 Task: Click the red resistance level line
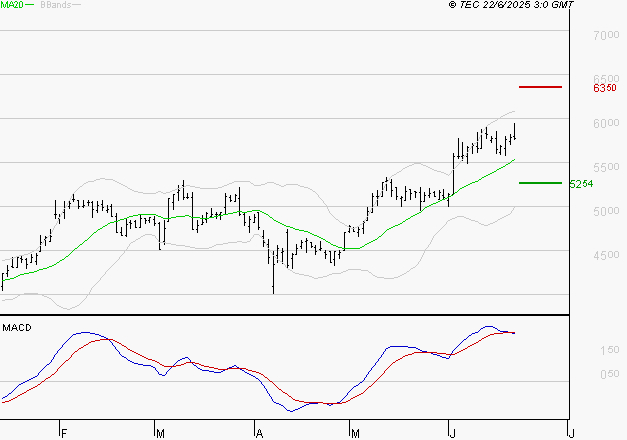pos(540,87)
